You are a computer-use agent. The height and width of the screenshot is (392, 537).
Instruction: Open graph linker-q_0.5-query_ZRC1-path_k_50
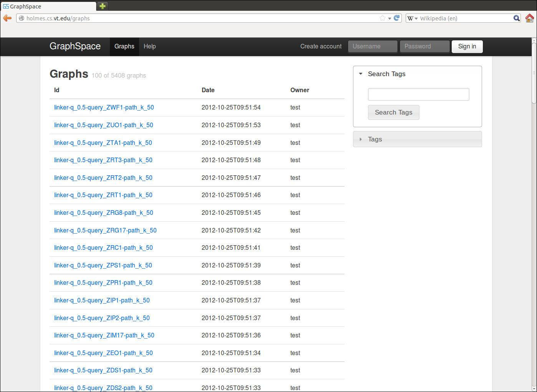coord(103,248)
